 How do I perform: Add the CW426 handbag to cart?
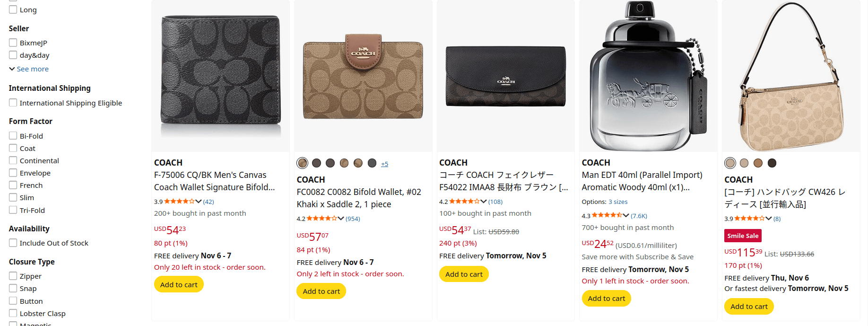coord(749,306)
